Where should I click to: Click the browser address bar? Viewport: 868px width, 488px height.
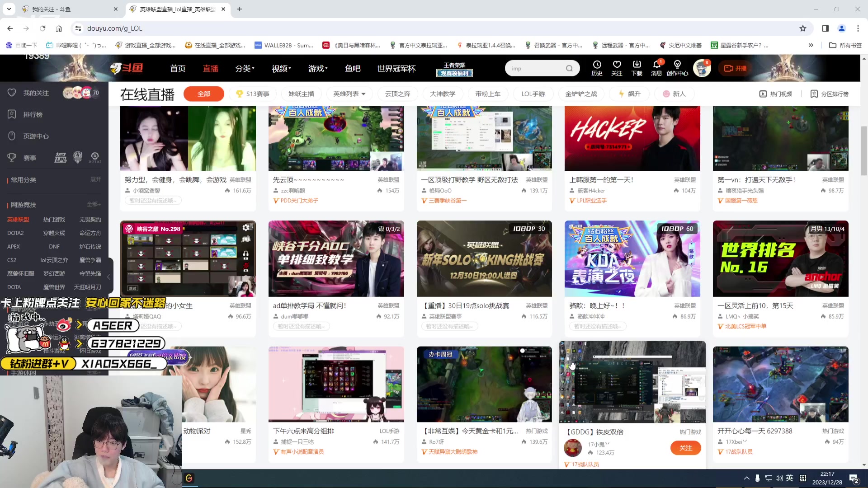[434, 28]
